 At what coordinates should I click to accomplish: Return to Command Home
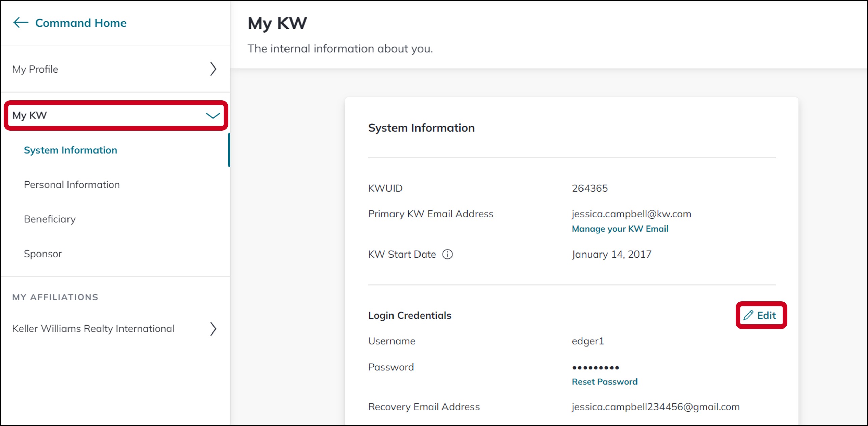coord(81,23)
